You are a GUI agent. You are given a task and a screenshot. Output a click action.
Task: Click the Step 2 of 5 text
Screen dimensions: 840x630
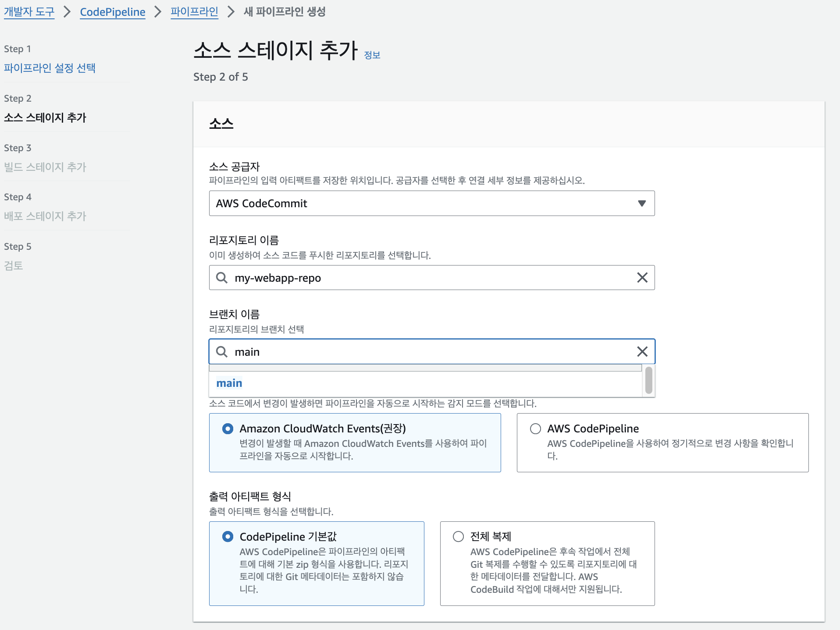point(221,77)
